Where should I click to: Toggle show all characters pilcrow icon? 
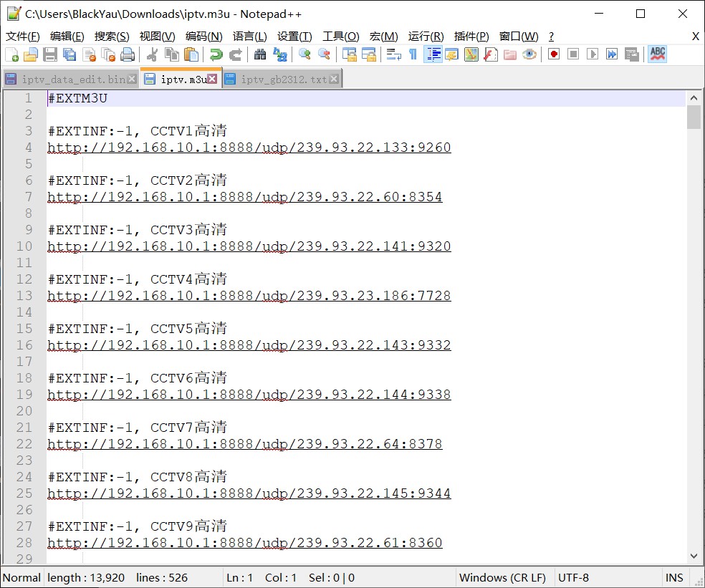tap(413, 54)
